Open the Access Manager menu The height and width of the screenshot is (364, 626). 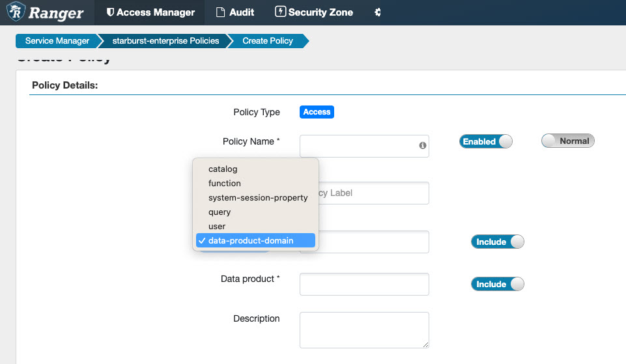150,12
